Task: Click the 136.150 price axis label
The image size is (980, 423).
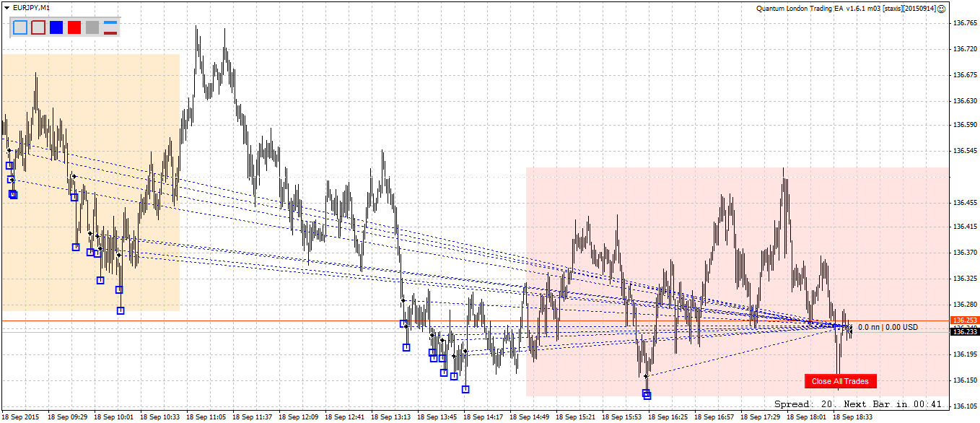Action: pos(965,380)
